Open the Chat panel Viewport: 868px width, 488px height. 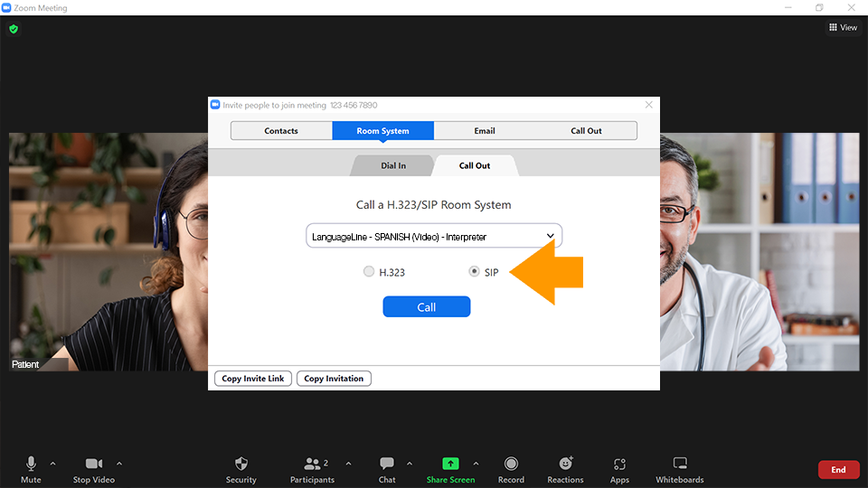click(387, 464)
